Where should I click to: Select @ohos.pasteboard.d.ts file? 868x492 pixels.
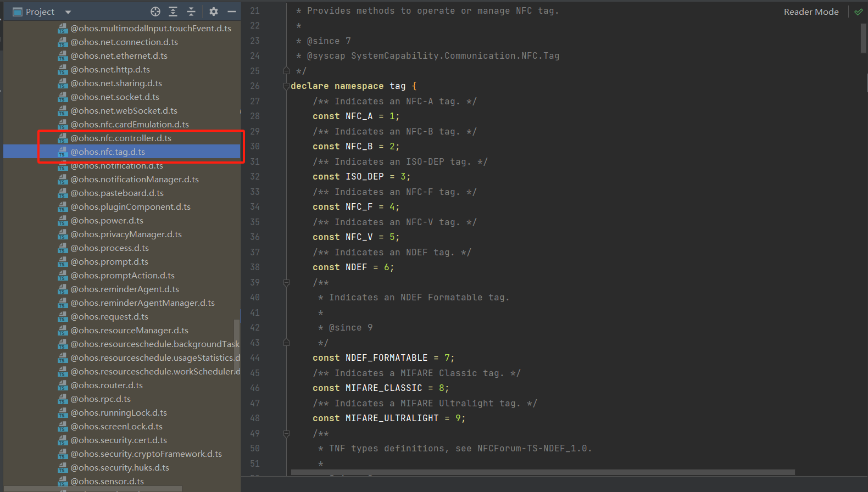click(117, 193)
